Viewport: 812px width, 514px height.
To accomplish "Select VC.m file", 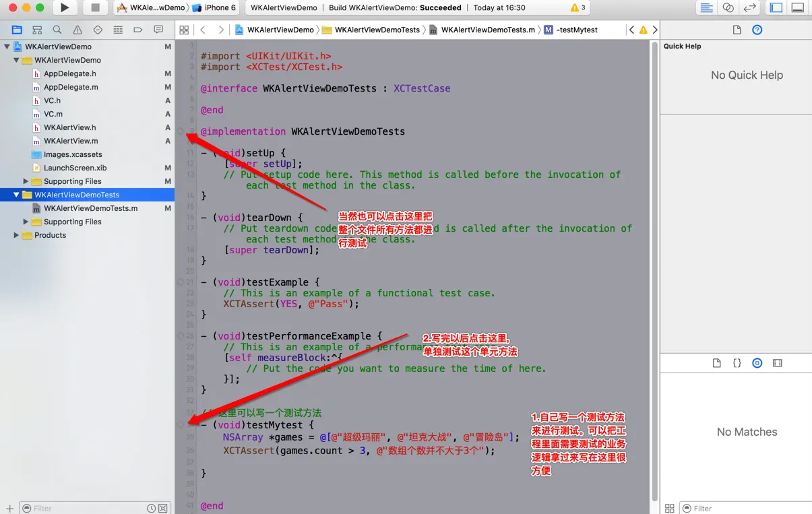I will (53, 114).
